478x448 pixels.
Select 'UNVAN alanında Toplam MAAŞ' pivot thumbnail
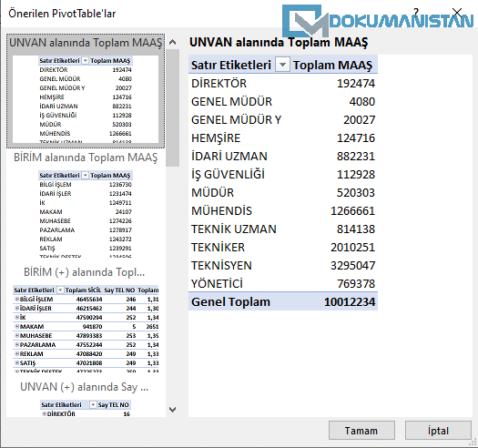[x=86, y=91]
